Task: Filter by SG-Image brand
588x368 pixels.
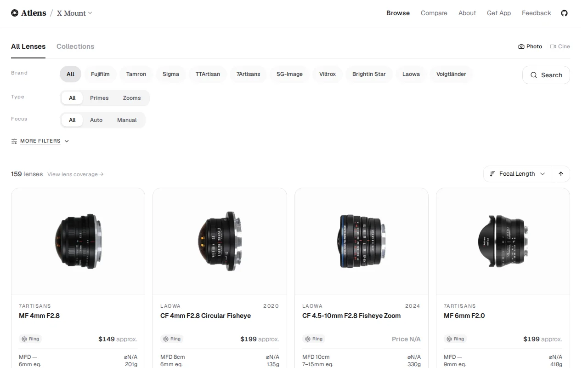Action: click(289, 74)
